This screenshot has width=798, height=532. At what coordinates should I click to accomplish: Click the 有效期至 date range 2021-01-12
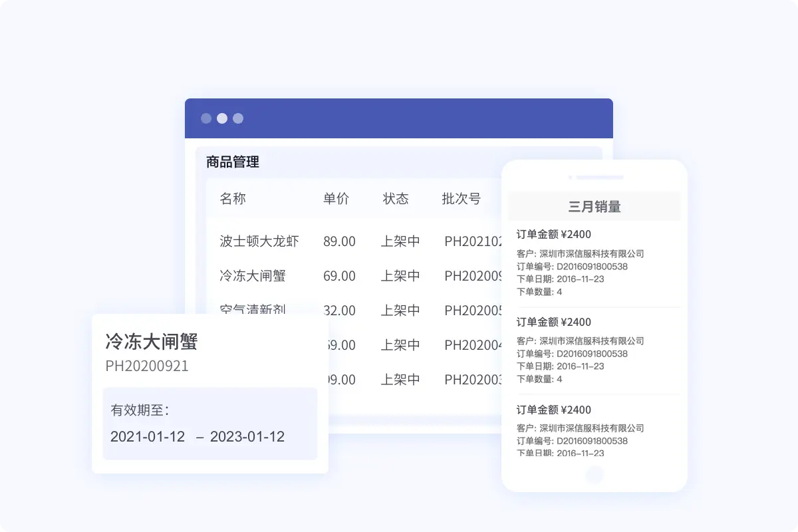(x=148, y=437)
